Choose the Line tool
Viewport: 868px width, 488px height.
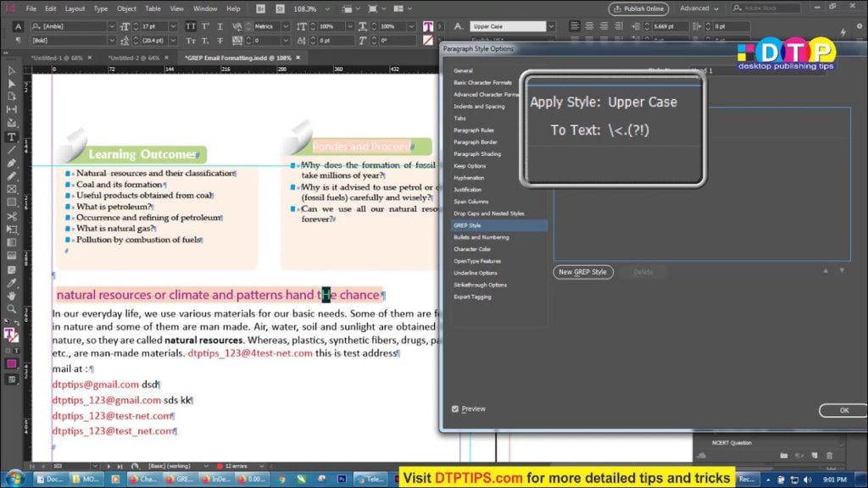pos(12,149)
